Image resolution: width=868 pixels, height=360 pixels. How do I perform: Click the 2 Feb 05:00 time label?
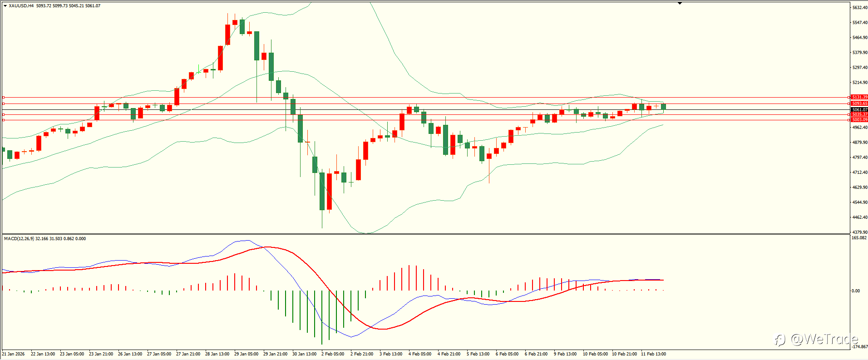333,354
